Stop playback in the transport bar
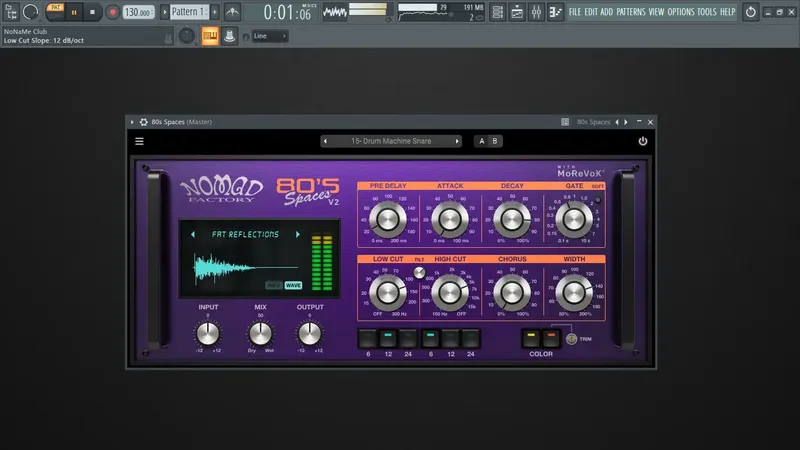Viewport: 800px width, 450px height. coord(92,12)
